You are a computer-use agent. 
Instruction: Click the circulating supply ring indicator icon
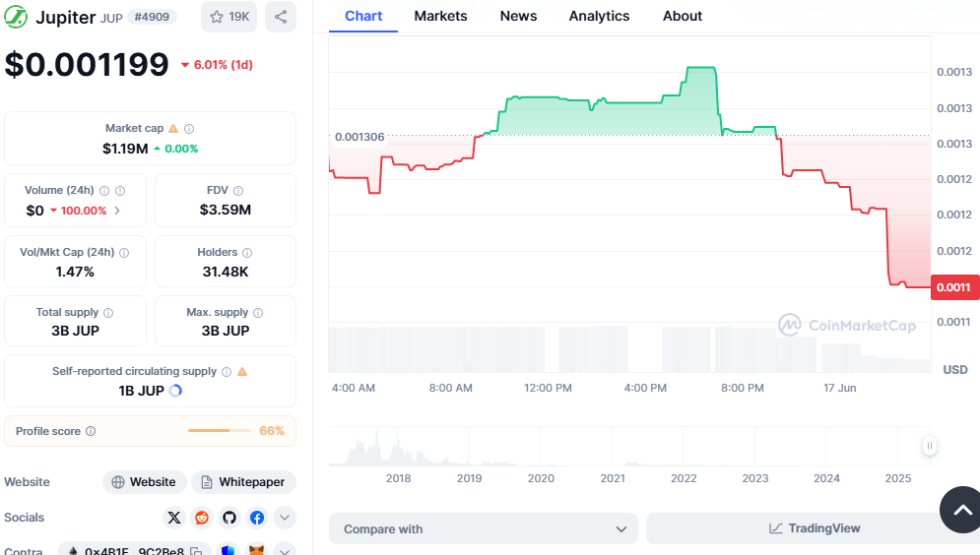[175, 391]
